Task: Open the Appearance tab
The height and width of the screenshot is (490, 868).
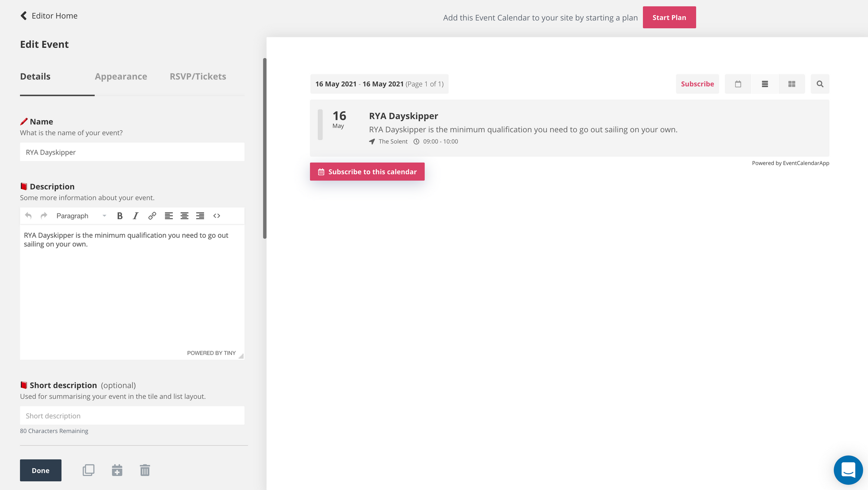Action: pos(121,76)
